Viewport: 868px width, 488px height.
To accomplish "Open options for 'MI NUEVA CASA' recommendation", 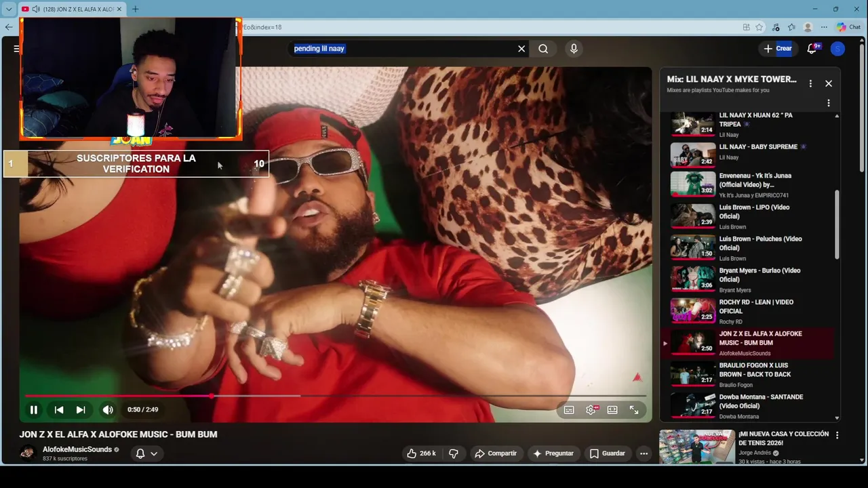I will coord(837,435).
